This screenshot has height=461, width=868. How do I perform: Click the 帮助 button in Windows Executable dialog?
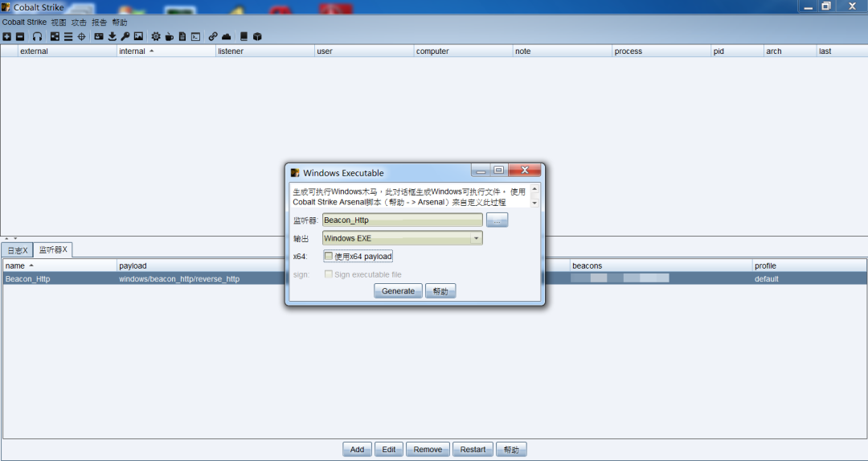pos(440,291)
